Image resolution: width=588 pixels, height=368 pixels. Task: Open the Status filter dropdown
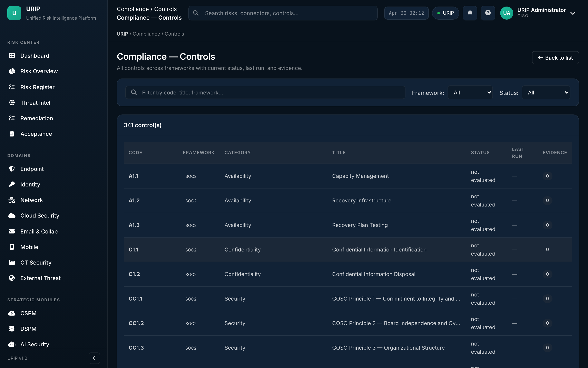[546, 92]
